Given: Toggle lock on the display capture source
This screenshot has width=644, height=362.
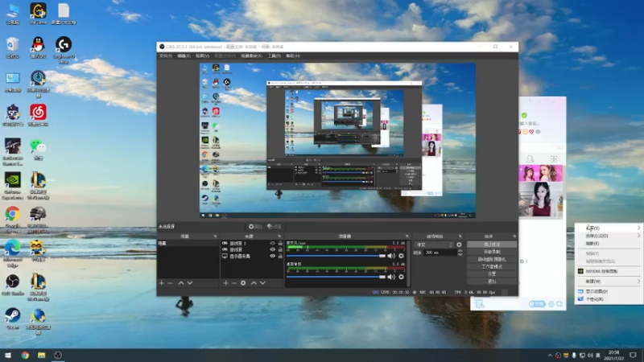Looking at the screenshot, I should coord(280,256).
